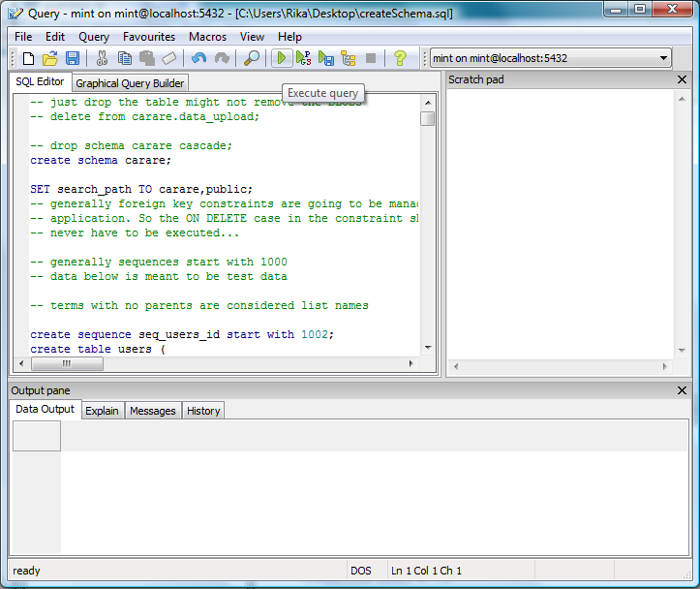Click the SQL editor scroll up arrow
This screenshot has height=589, width=700.
pyautogui.click(x=428, y=103)
